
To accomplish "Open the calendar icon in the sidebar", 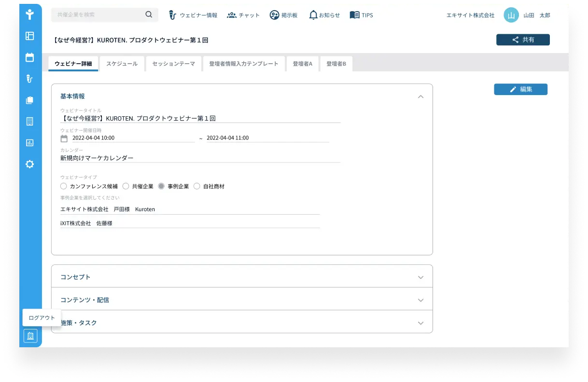I will pyautogui.click(x=30, y=57).
